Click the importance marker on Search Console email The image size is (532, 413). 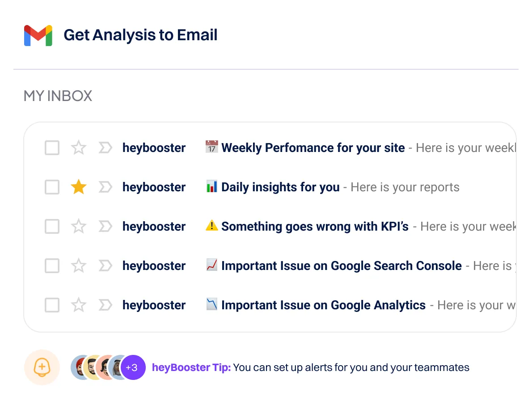pos(106,265)
